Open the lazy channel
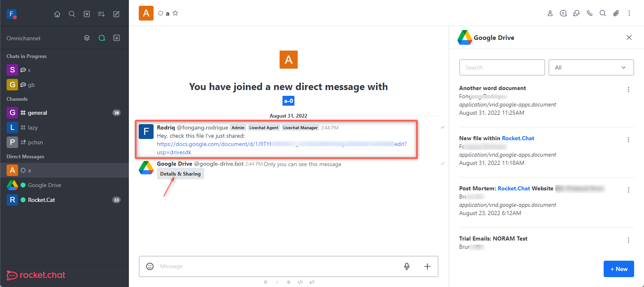This screenshot has width=644, height=287. [x=64, y=127]
